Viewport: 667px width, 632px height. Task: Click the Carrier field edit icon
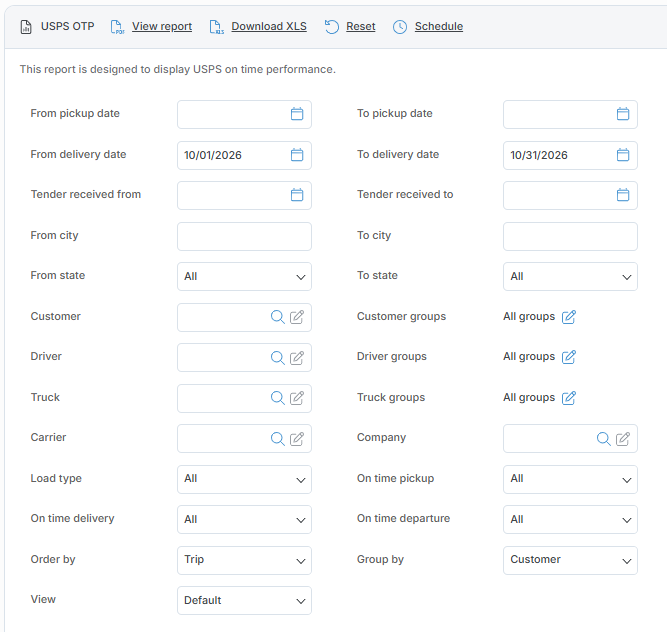click(297, 438)
